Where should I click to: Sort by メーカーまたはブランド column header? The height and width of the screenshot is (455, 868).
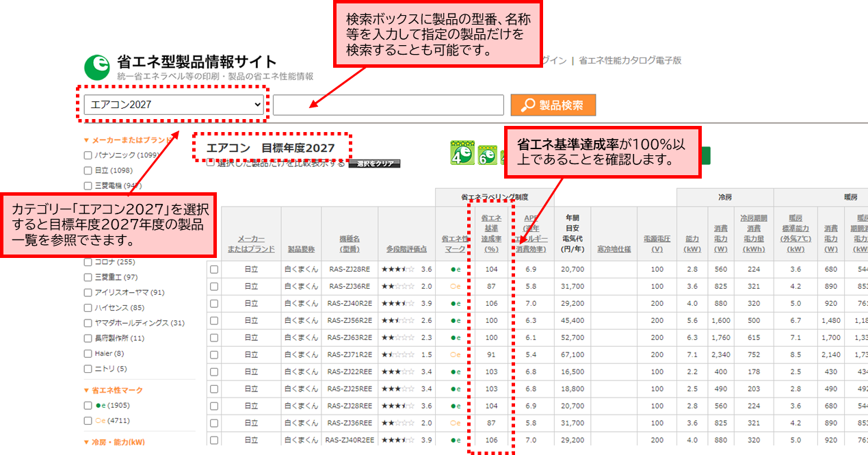coord(251,244)
